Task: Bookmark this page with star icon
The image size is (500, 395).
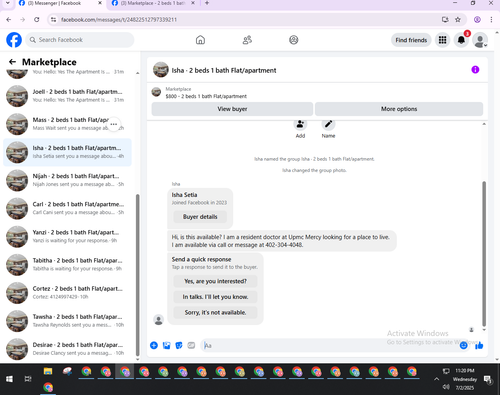Action: click(x=458, y=20)
